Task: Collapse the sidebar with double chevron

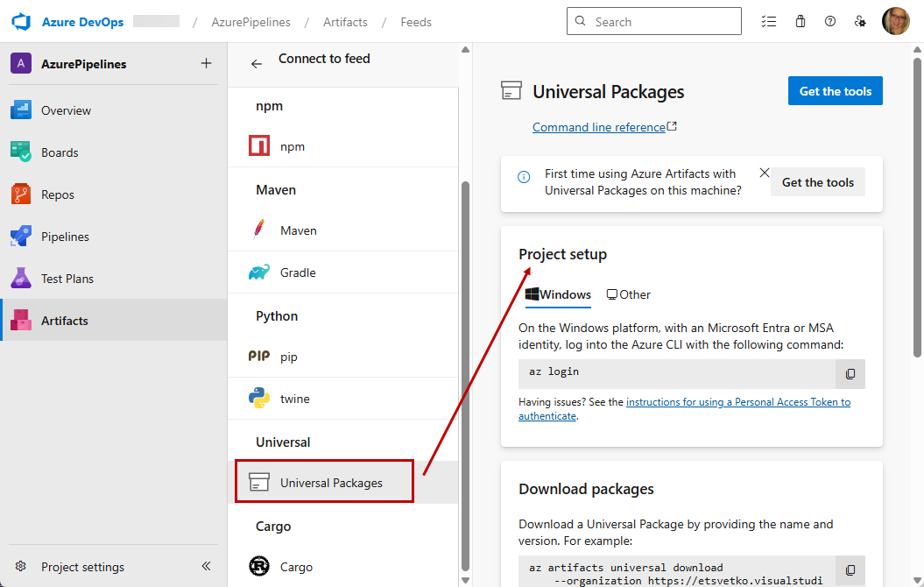Action: [x=206, y=566]
